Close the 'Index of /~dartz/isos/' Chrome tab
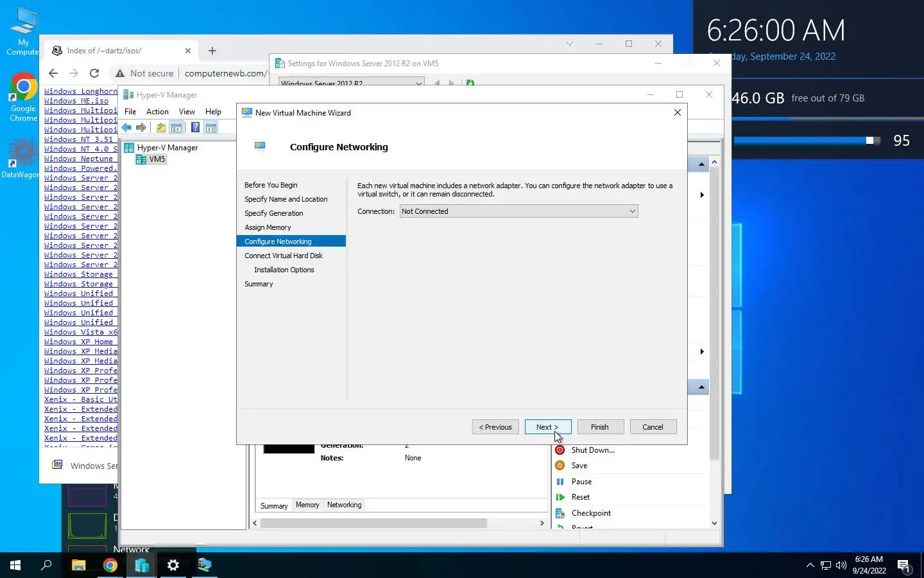 coord(188,51)
